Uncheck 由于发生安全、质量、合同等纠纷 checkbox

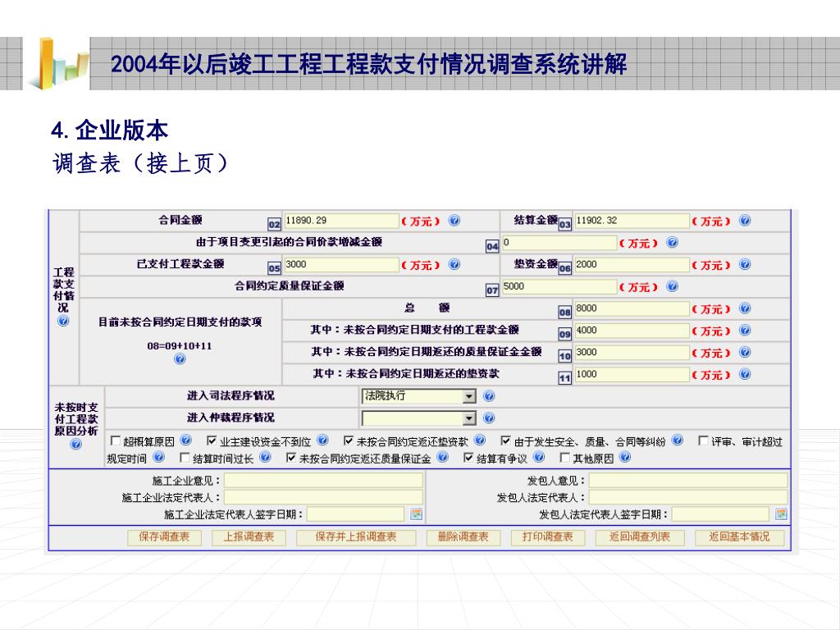(505, 441)
